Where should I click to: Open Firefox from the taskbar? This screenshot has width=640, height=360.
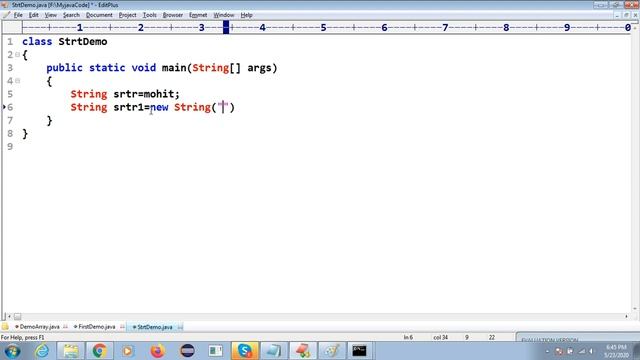157,351
